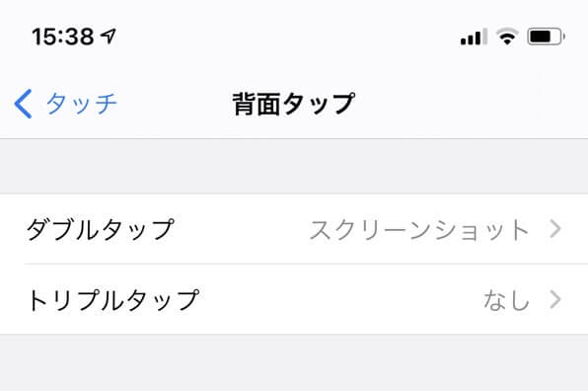Viewport: 588px width, 391px height.
Task: Click the 背面タップ page title
Action: point(294,104)
